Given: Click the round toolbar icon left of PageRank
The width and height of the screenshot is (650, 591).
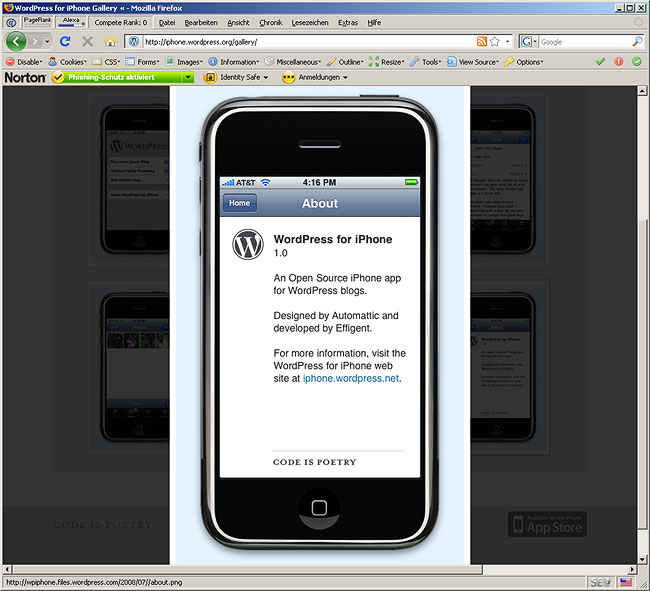Looking at the screenshot, I should pyautogui.click(x=11, y=22).
